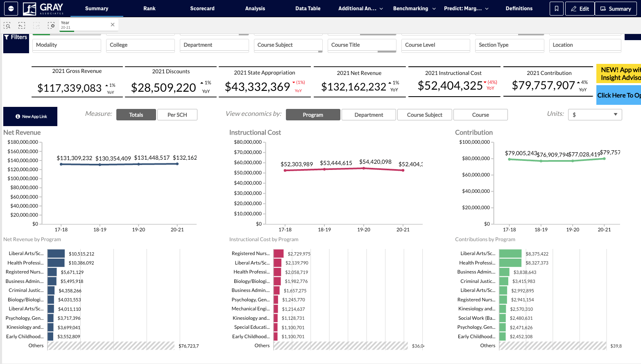The width and height of the screenshot is (641, 364).
Task: Open the Modality filter
Action: point(67,45)
